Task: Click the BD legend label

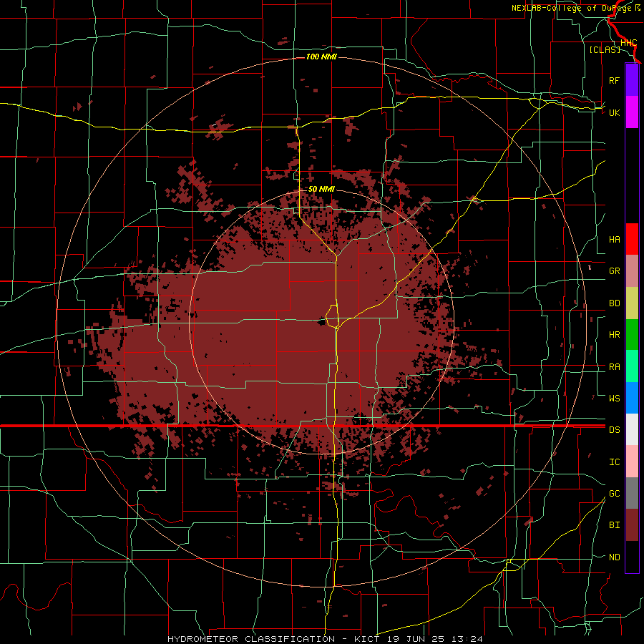Action: [x=614, y=303]
